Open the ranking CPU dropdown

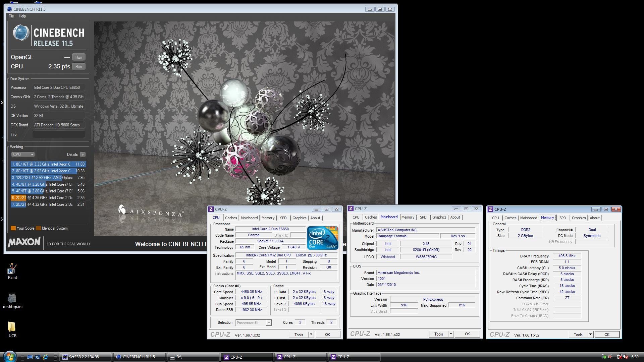pyautogui.click(x=23, y=155)
